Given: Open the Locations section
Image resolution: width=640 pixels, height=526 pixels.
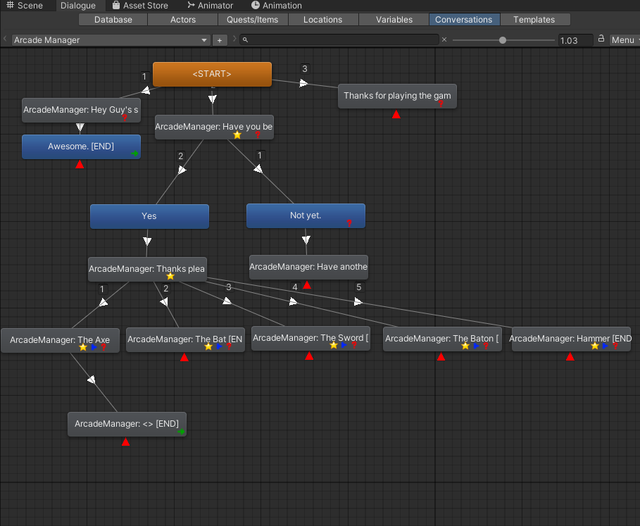Looking at the screenshot, I should pyautogui.click(x=322, y=20).
